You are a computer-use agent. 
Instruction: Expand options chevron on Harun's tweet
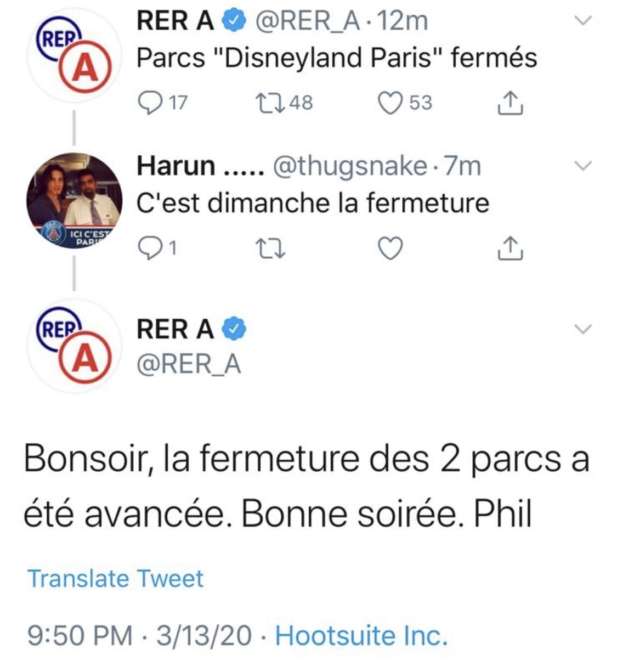582,165
